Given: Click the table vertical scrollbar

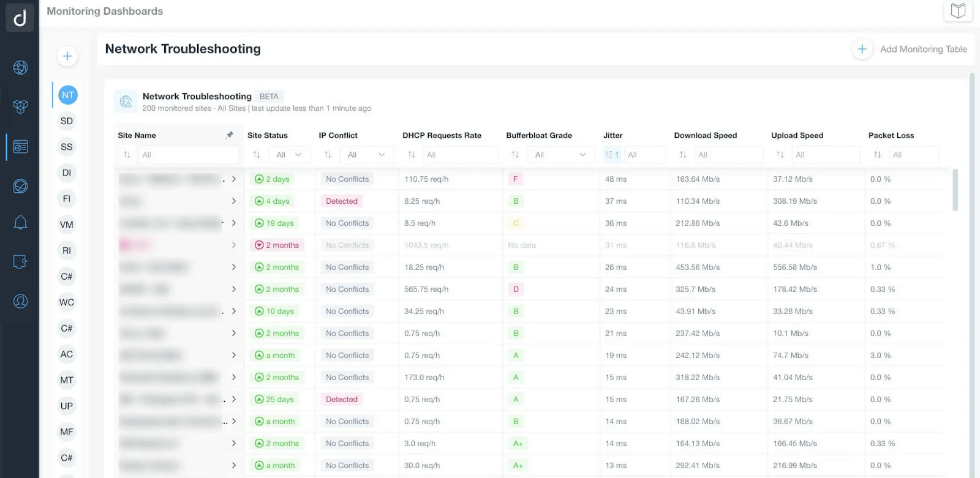Looking at the screenshot, I should pos(955,190).
